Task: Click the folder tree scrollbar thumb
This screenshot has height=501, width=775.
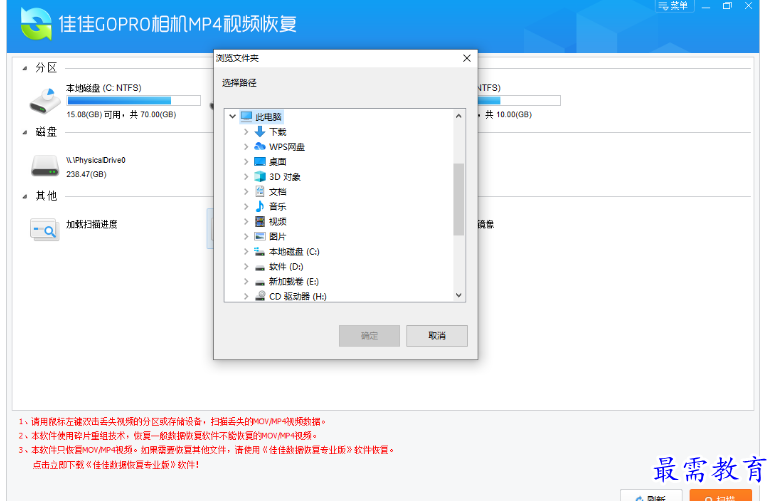Action: [x=458, y=199]
